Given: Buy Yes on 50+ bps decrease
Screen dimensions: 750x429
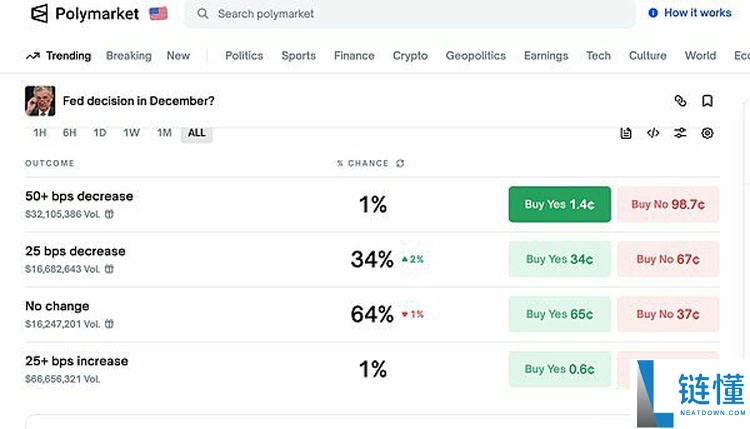Looking at the screenshot, I should point(559,204).
